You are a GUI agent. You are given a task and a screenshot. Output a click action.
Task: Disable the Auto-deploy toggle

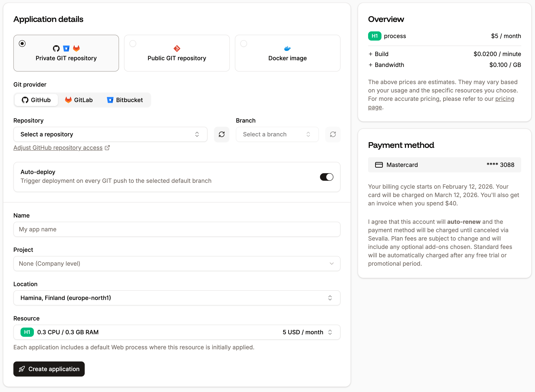tap(326, 177)
